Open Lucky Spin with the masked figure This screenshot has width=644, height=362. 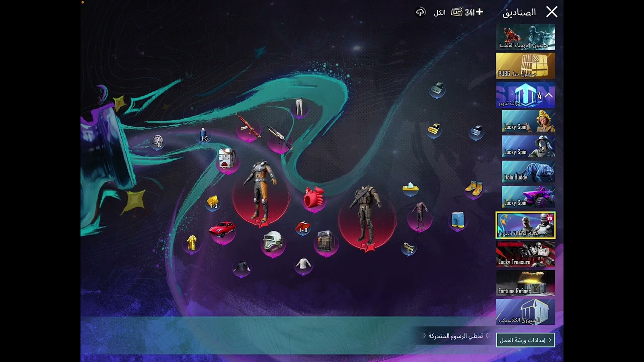529,147
